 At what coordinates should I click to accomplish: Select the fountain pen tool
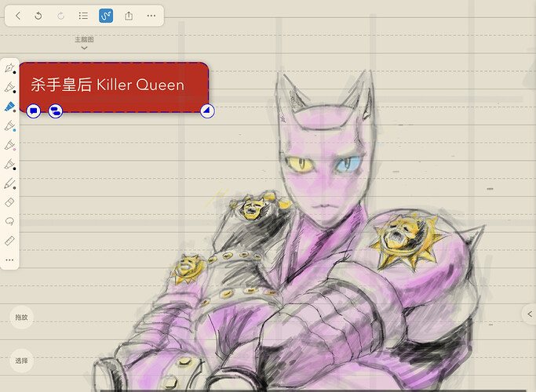9,68
